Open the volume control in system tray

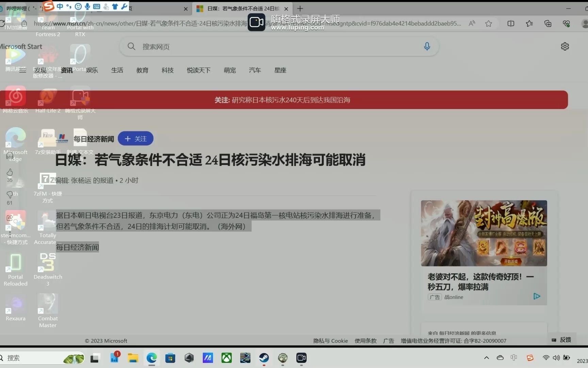coord(556,358)
